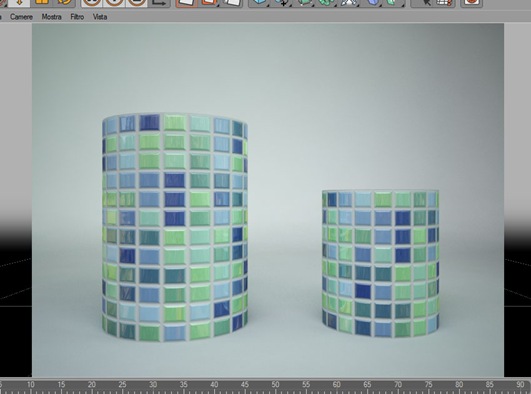Open the Mostra menu
531x394 pixels.
[51, 17]
